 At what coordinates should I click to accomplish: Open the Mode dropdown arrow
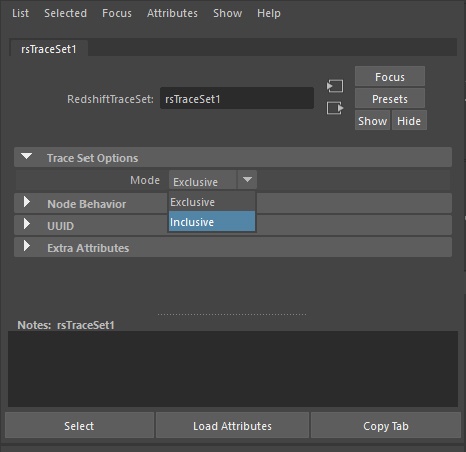click(x=247, y=180)
